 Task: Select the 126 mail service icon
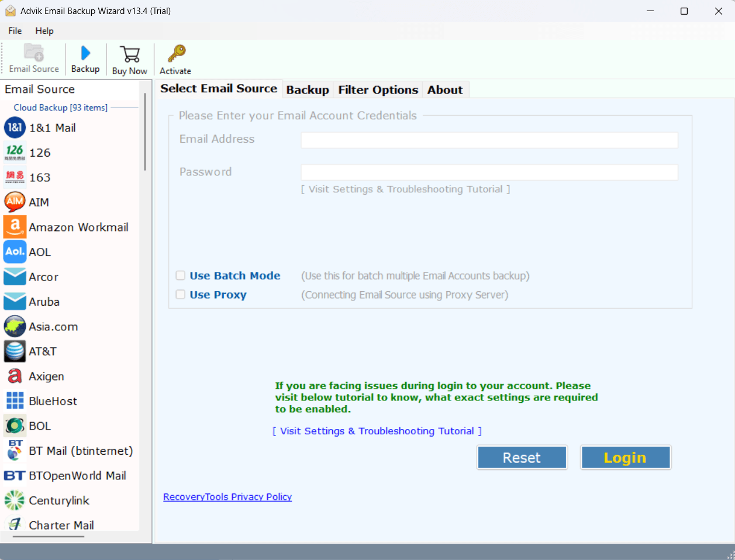[x=15, y=153]
